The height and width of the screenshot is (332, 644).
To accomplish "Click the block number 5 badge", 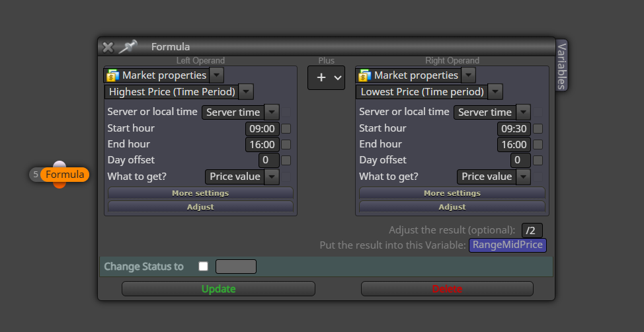I will [x=35, y=175].
